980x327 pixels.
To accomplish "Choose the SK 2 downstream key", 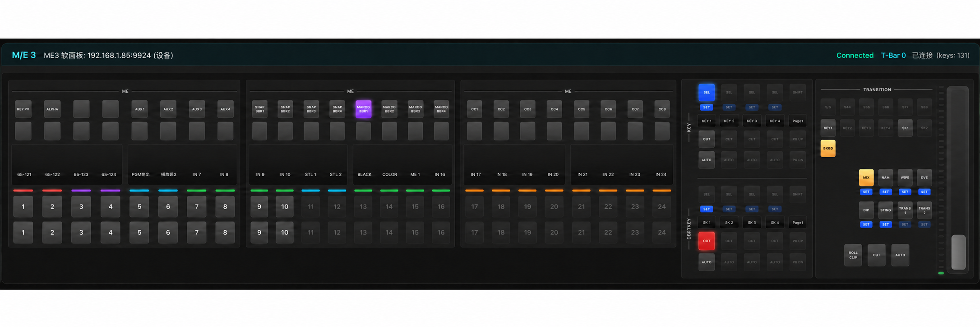I will click(729, 223).
